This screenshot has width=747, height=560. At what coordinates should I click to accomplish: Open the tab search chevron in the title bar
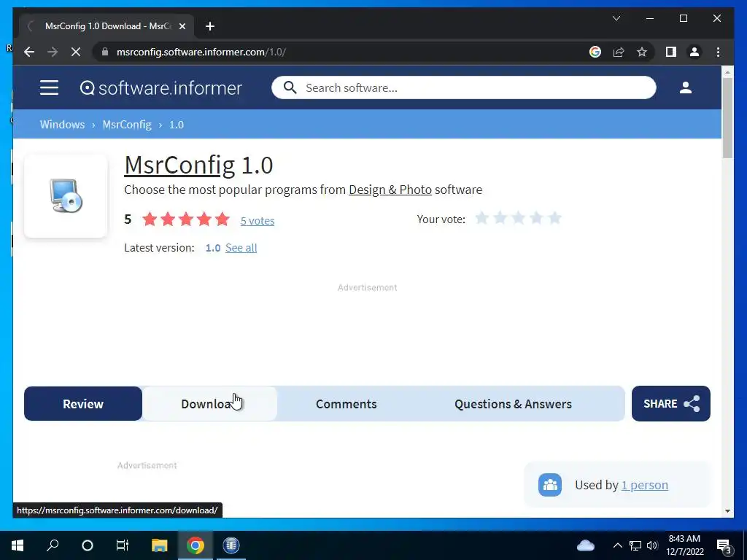(616, 18)
